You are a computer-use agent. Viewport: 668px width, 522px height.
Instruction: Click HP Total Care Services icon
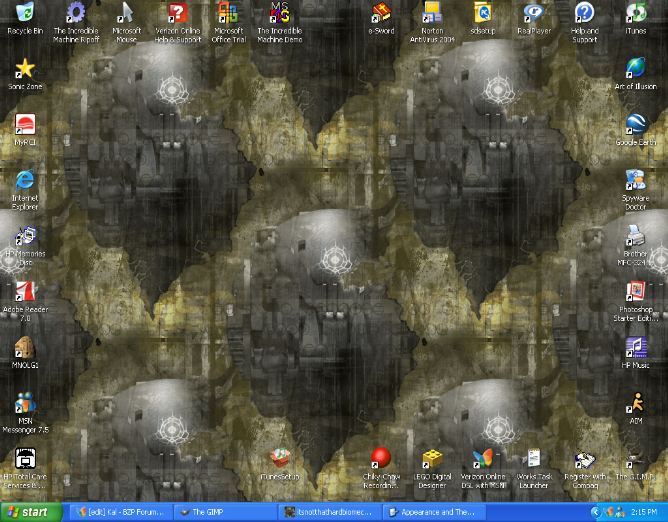tap(25, 459)
